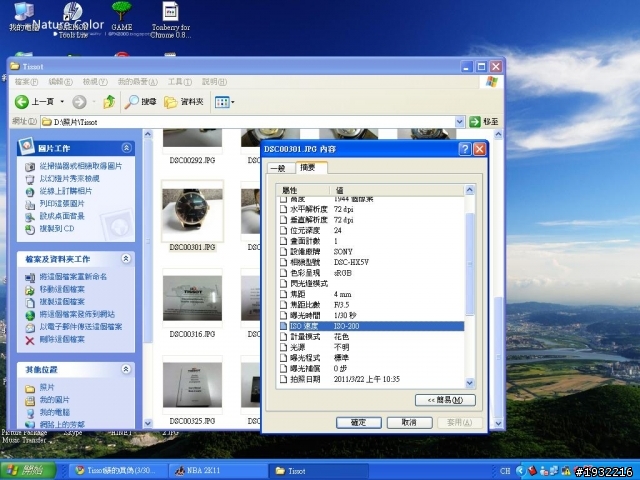
Task: Click the copy this file icon
Action: click(30, 302)
